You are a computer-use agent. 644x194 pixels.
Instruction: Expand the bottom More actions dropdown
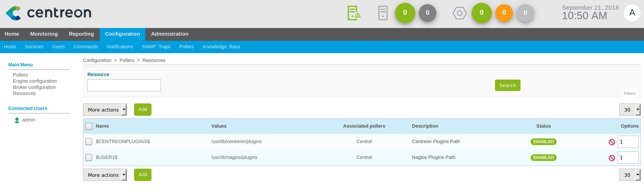tap(105, 175)
